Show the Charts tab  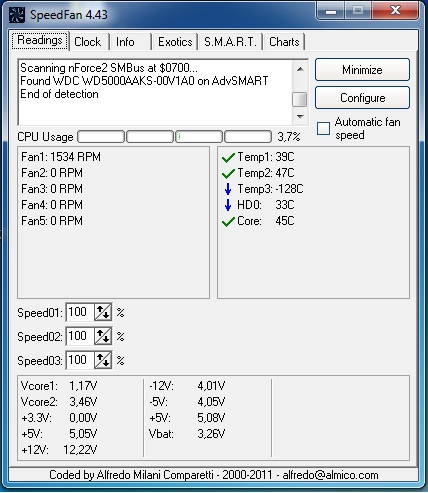[x=284, y=42]
